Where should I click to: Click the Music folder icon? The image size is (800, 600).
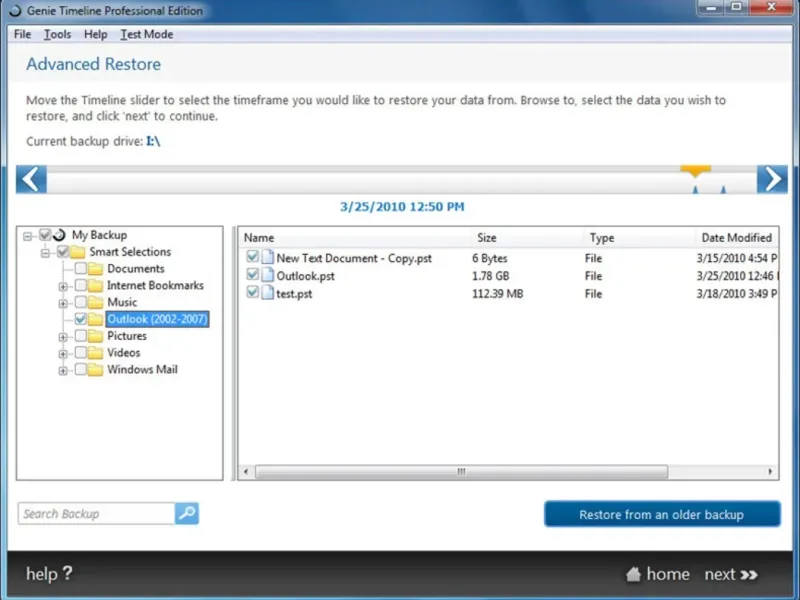[x=95, y=302]
